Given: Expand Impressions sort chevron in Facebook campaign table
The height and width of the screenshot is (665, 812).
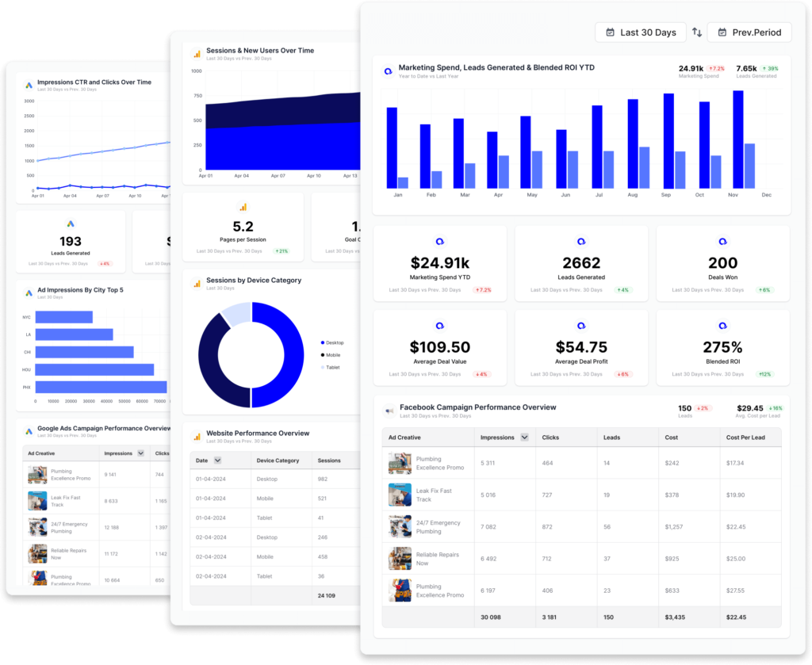Looking at the screenshot, I should pyautogui.click(x=523, y=438).
